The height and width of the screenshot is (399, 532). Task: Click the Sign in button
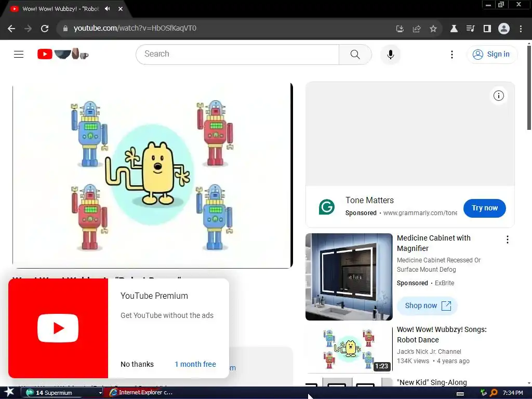492,54
